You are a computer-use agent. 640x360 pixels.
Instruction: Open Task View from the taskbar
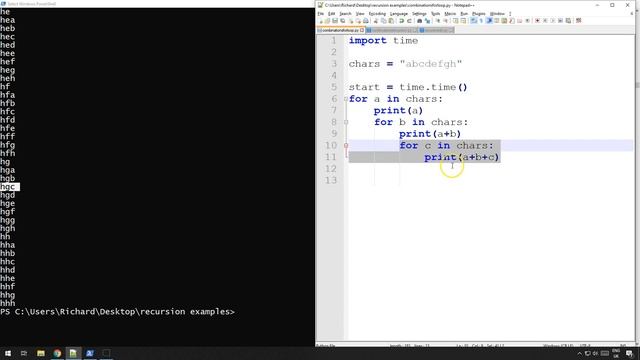(x=24, y=353)
